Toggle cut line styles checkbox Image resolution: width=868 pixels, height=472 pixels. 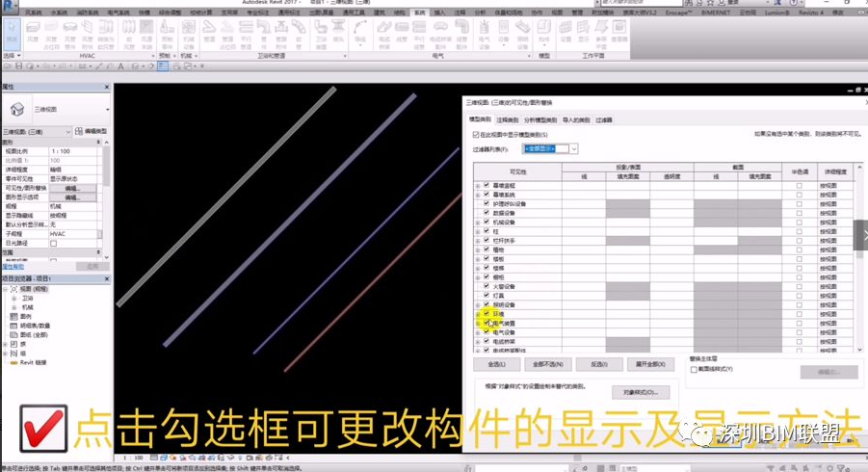[x=695, y=369]
